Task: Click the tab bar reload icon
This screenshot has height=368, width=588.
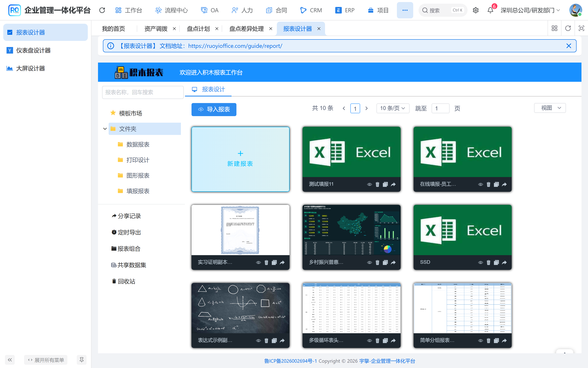Action: 568,28
